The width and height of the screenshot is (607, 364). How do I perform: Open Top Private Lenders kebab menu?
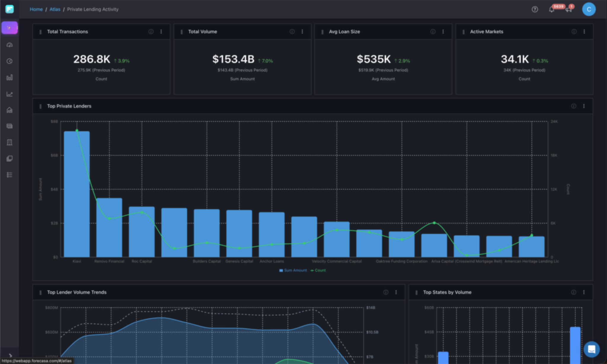point(584,106)
